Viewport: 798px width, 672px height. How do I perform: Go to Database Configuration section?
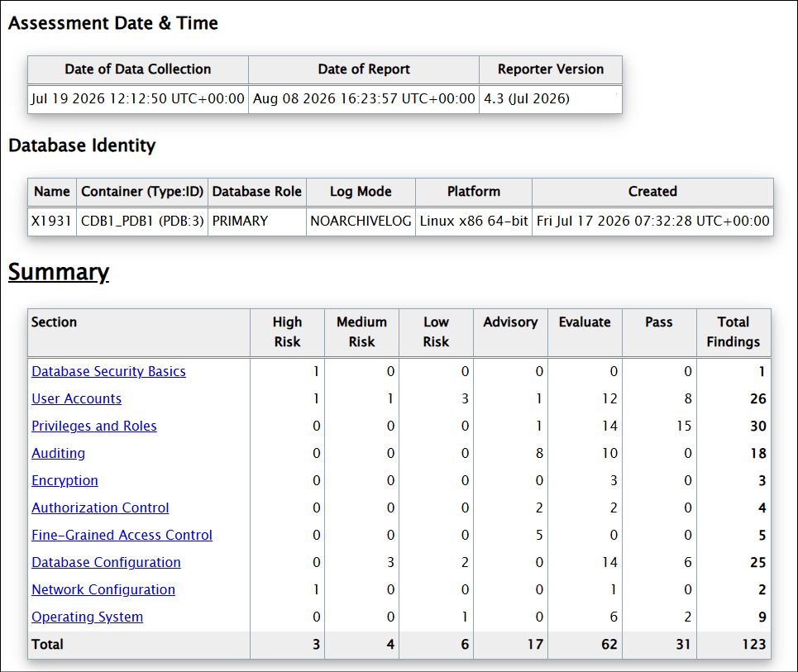pos(106,563)
